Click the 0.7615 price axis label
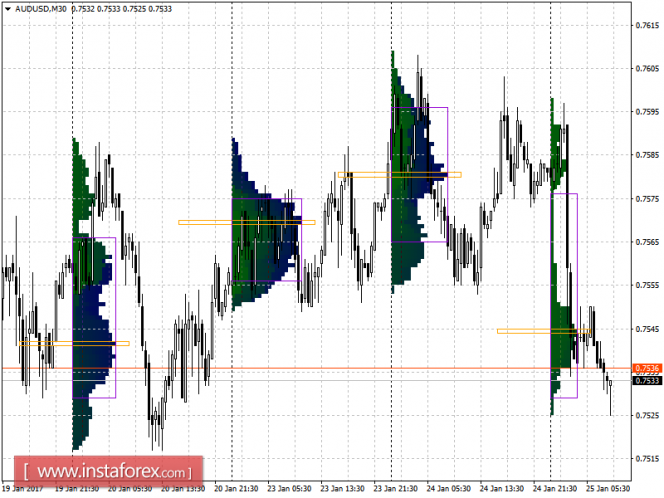Image resolution: width=664 pixels, height=498 pixels. tap(646, 25)
